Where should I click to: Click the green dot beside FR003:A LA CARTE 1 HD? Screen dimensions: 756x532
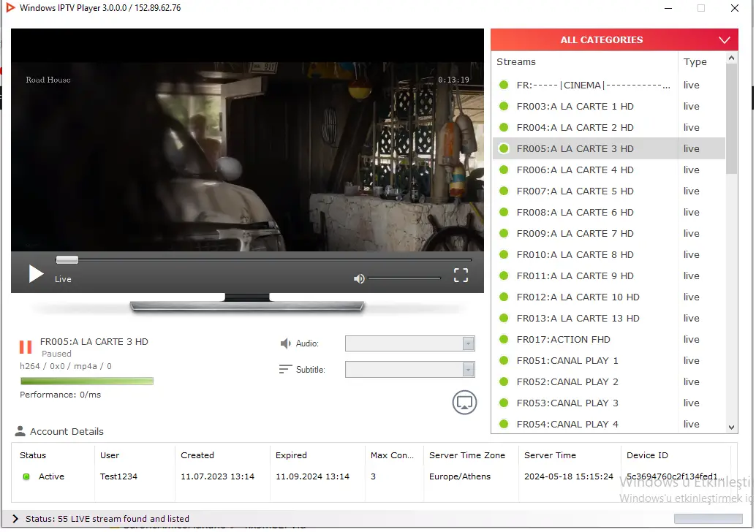tap(504, 107)
